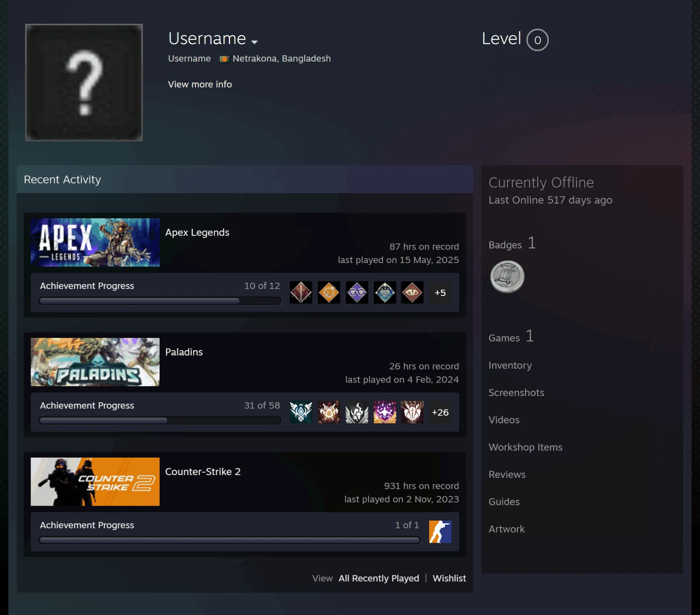Click View more info link

tap(200, 85)
